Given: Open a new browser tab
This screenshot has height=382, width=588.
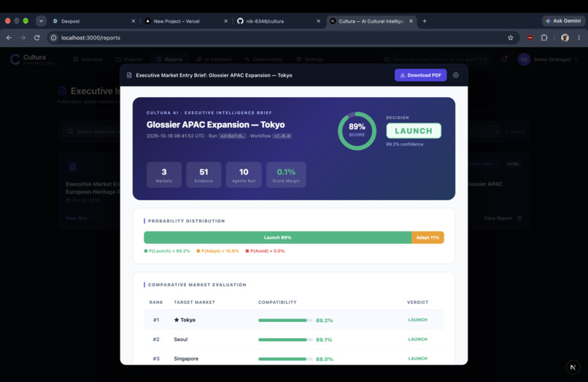Looking at the screenshot, I should pyautogui.click(x=425, y=21).
